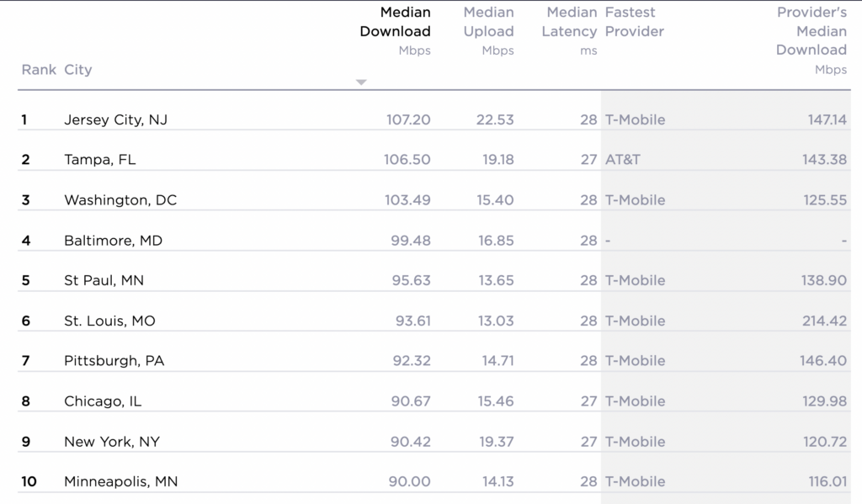Screen dimensions: 862x504
Task: Sort by Median Download column header
Action: click(395, 22)
